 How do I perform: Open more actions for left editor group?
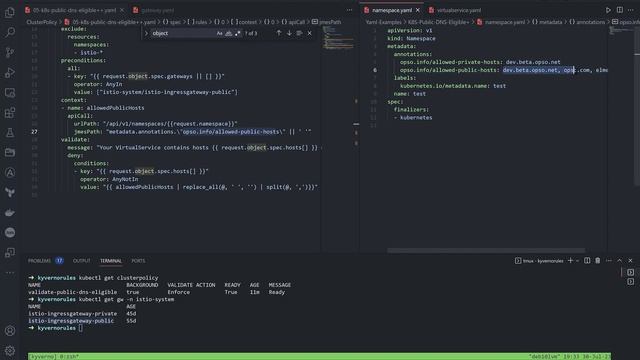point(349,10)
